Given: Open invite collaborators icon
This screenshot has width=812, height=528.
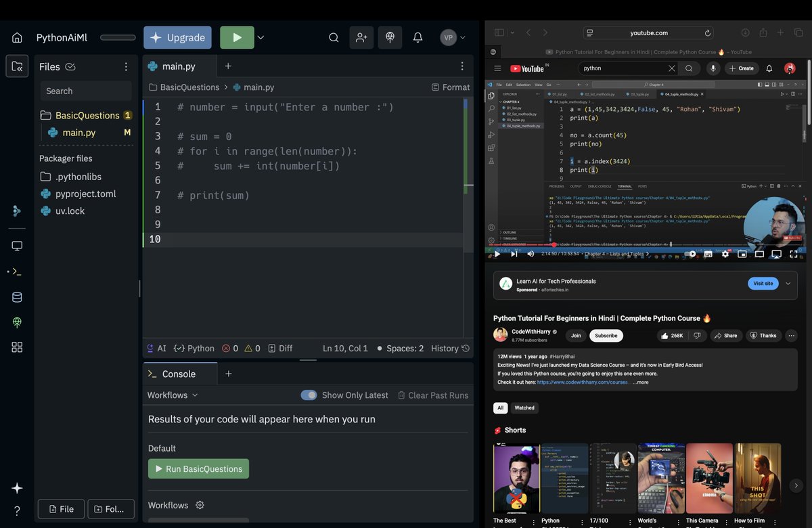Looking at the screenshot, I should coord(361,38).
